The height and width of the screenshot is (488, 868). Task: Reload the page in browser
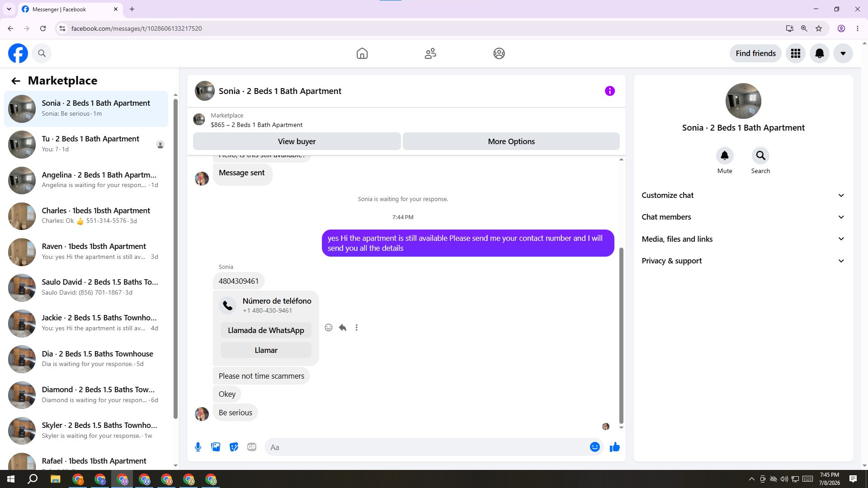[43, 28]
